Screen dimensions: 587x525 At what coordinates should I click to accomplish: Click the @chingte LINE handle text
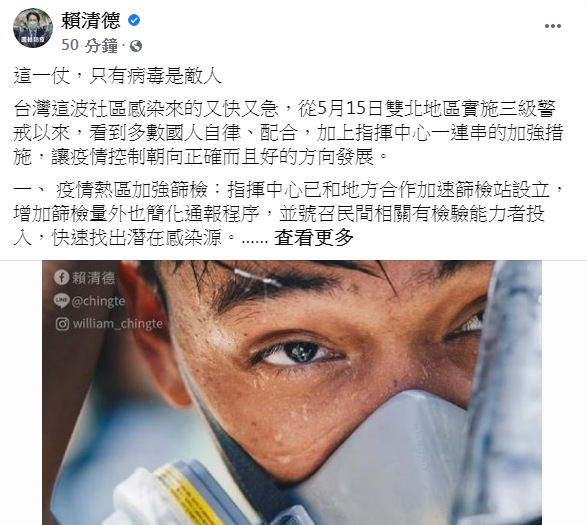(98, 301)
